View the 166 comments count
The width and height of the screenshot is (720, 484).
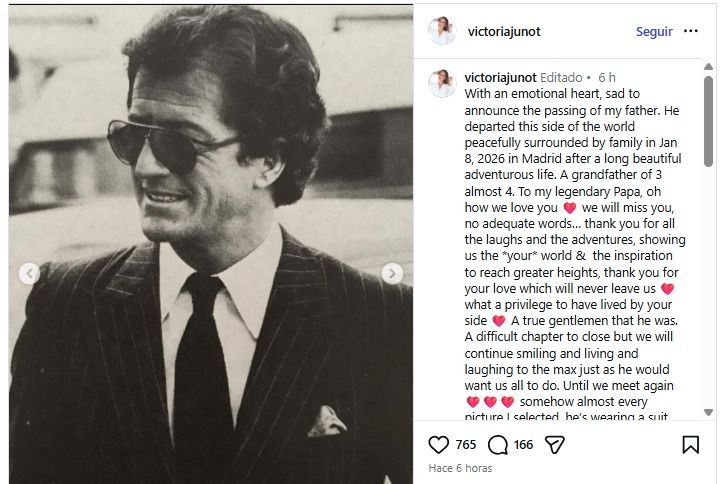click(524, 445)
